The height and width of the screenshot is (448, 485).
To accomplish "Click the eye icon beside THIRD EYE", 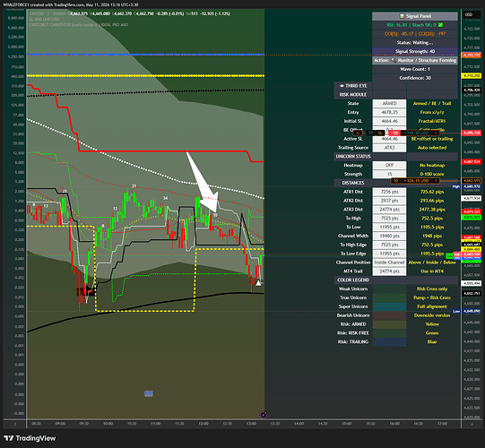I will pos(342,86).
